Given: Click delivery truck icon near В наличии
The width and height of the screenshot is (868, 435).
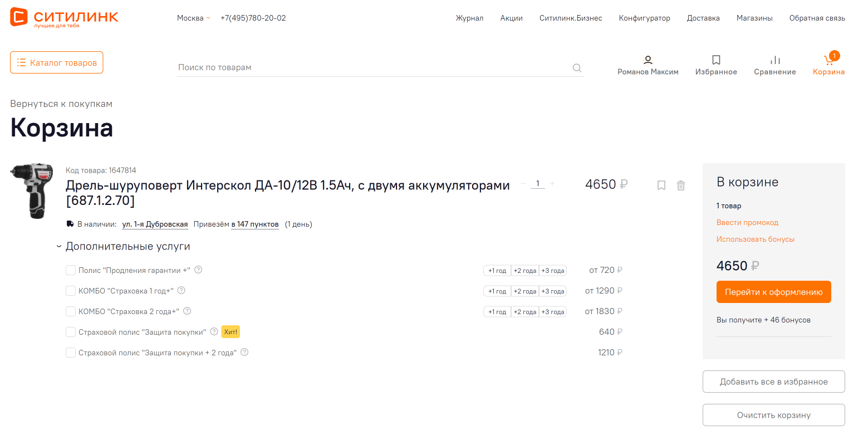Looking at the screenshot, I should [70, 224].
